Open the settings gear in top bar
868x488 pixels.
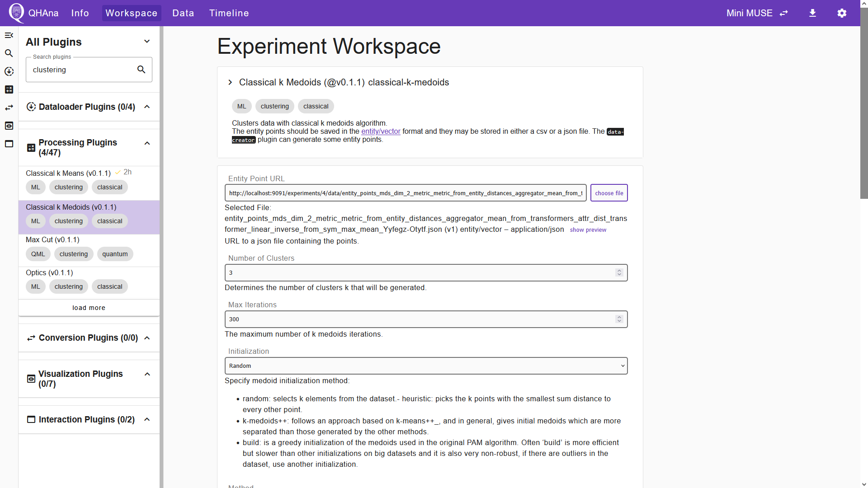[842, 13]
